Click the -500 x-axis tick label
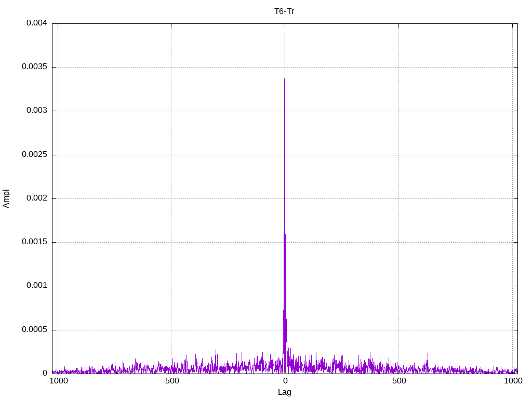 tap(170, 381)
